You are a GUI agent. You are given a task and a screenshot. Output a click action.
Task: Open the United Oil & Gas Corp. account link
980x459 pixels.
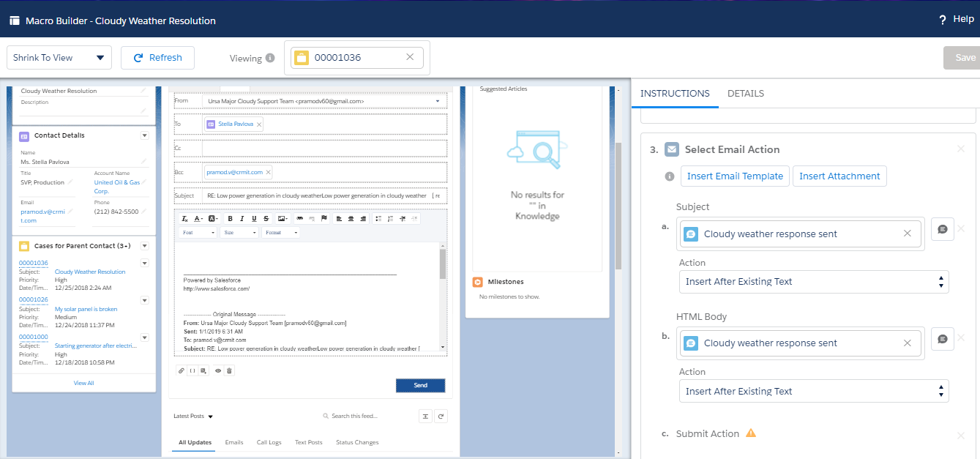coord(117,186)
